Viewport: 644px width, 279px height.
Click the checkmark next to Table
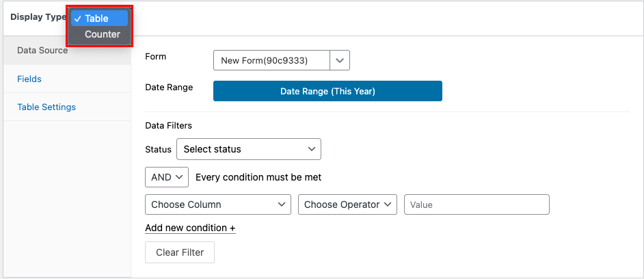point(78,18)
